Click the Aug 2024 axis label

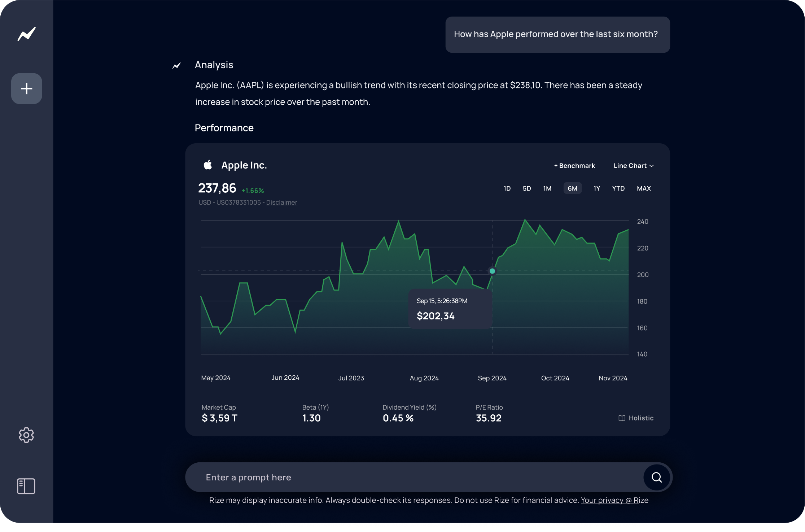(x=424, y=378)
